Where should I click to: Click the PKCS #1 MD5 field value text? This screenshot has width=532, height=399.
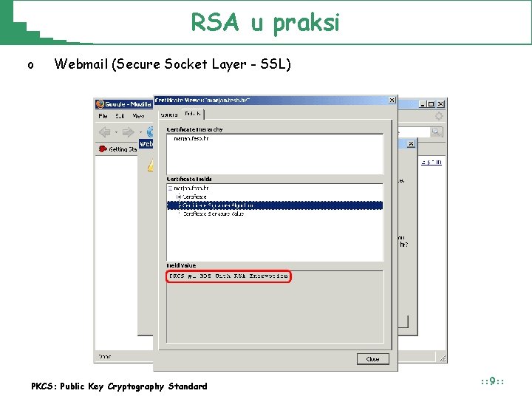pyautogui.click(x=228, y=276)
